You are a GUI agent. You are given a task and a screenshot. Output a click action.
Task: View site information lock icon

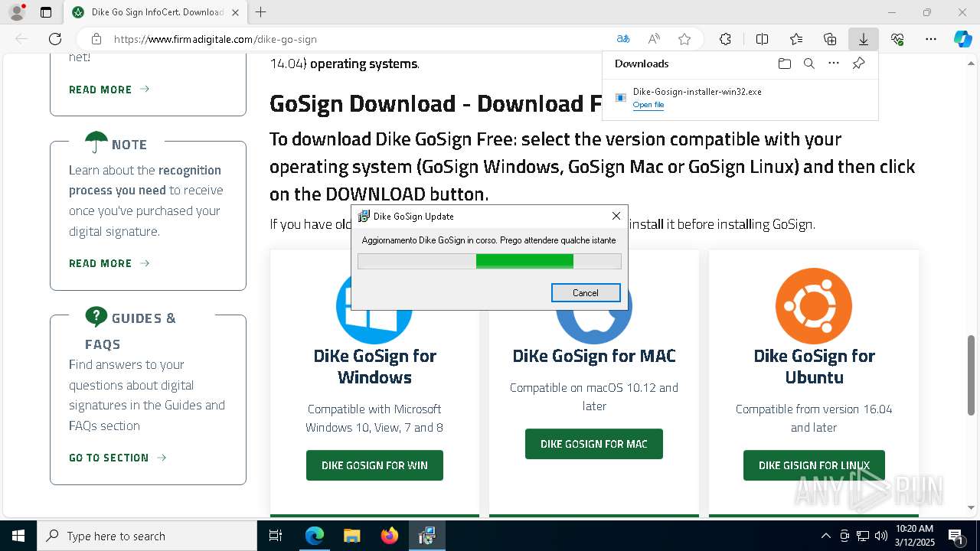click(x=96, y=39)
